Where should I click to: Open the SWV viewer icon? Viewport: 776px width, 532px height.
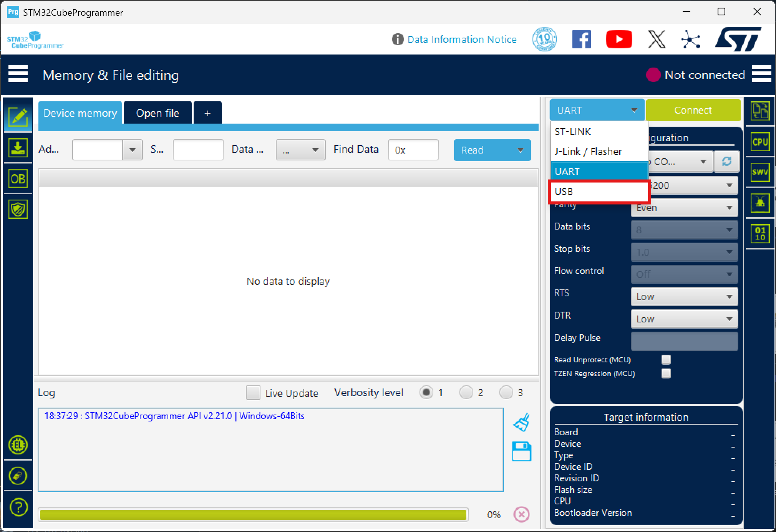pos(759,172)
